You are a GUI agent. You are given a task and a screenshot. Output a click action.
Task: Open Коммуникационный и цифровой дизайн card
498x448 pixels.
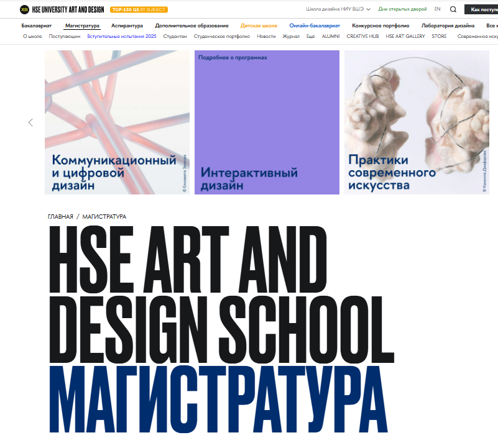[x=118, y=122]
